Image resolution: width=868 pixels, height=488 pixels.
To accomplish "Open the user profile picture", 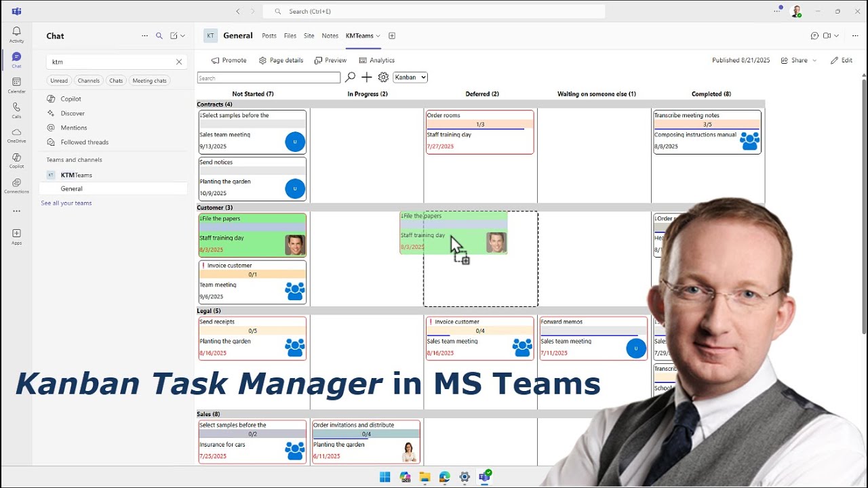I will point(797,12).
